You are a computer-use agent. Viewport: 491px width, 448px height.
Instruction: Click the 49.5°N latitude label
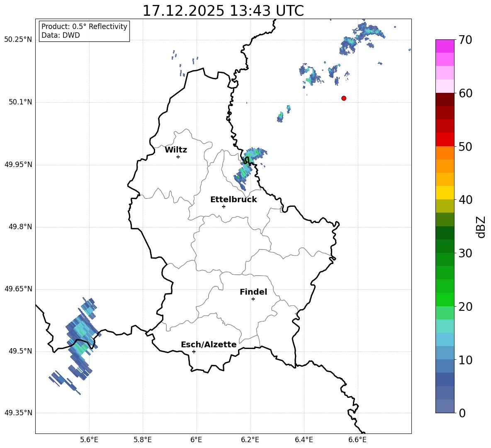[20, 351]
